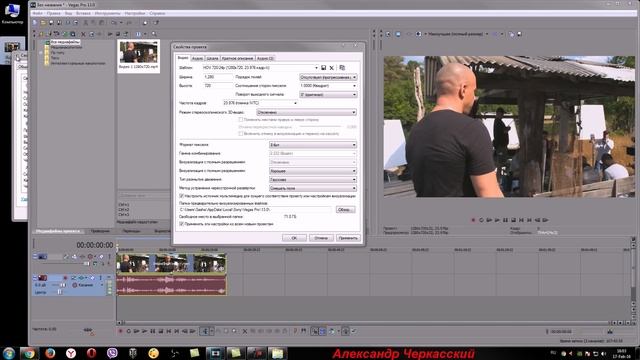Solo the audio track
This screenshot has width=640, height=360.
click(x=100, y=278)
